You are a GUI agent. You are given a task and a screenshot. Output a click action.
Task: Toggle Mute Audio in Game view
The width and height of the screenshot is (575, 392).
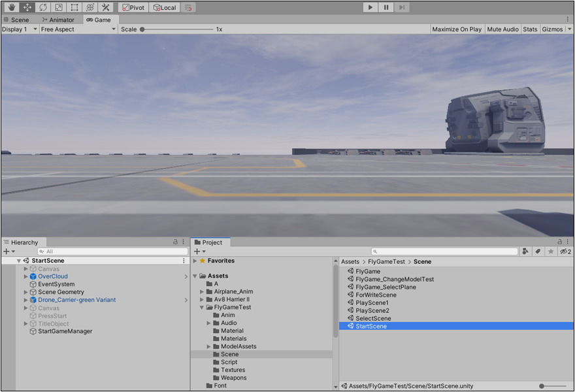coord(502,29)
